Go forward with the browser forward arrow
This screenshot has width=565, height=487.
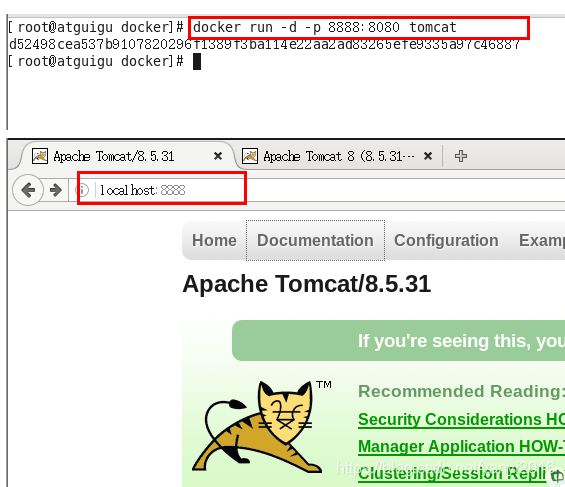coord(55,190)
